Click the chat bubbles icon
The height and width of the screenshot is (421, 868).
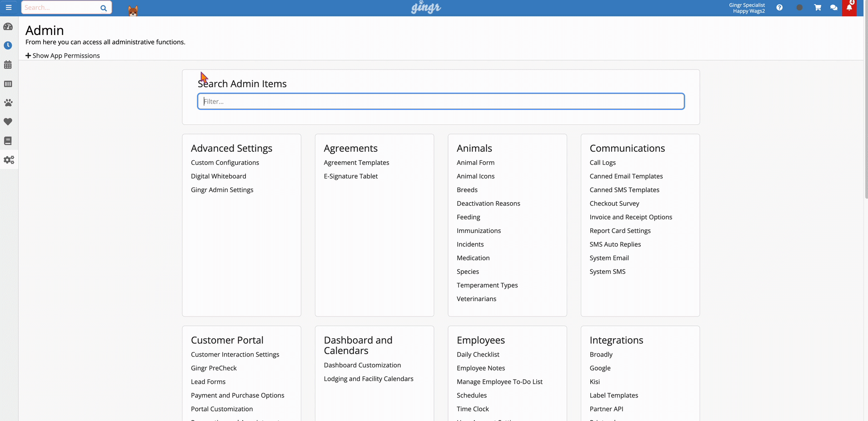[833, 8]
